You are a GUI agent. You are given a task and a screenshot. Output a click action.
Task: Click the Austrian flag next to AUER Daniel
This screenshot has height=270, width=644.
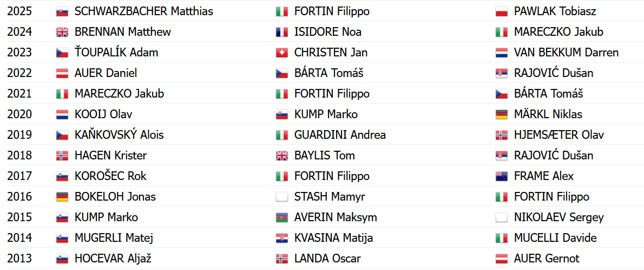click(x=62, y=73)
